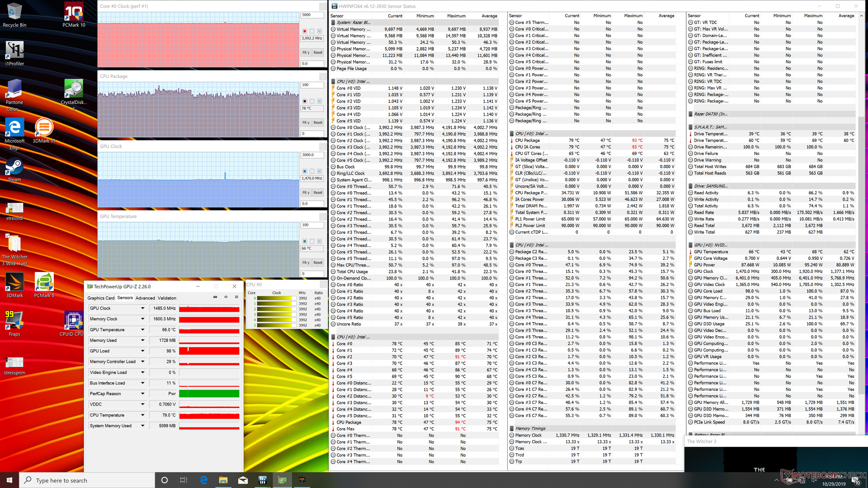Click red color swatch on Core #0 Clock graph
868x488 pixels.
coord(305,31)
